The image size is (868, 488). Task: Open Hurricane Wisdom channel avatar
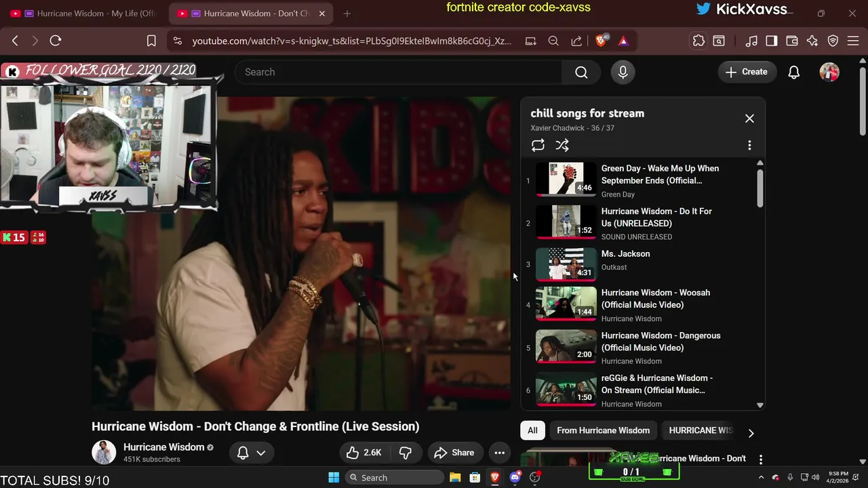tap(104, 452)
